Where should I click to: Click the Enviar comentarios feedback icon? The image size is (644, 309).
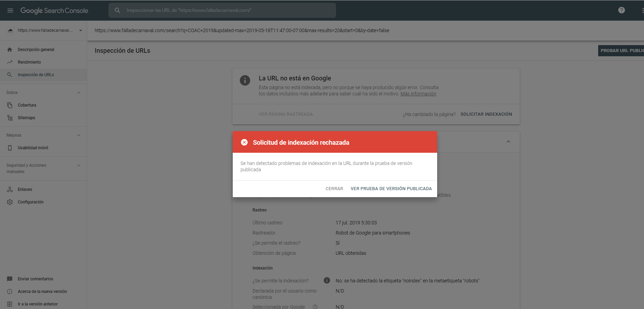click(x=10, y=279)
